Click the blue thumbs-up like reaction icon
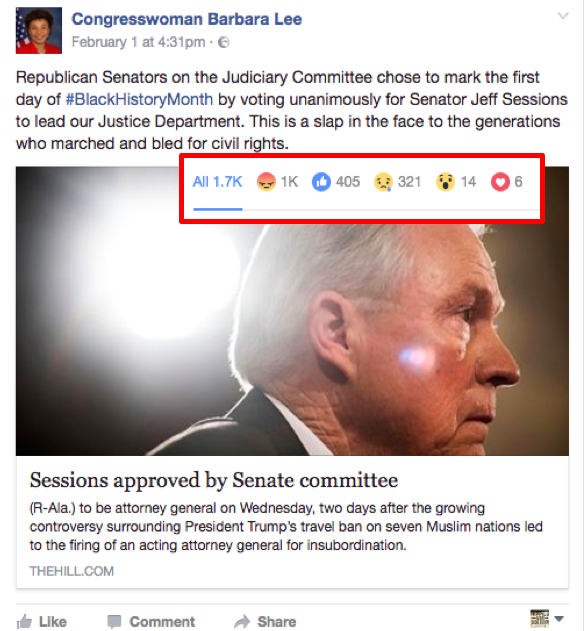Image resolution: width=588 pixels, height=631 pixels. coord(321,182)
